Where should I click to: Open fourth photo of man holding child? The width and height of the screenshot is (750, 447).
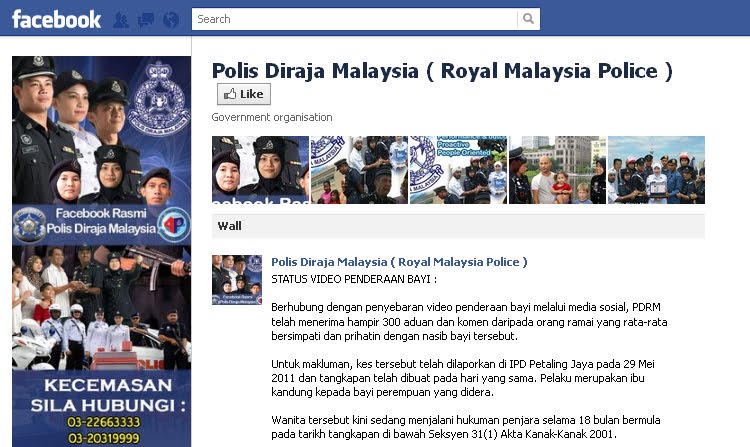click(x=557, y=170)
